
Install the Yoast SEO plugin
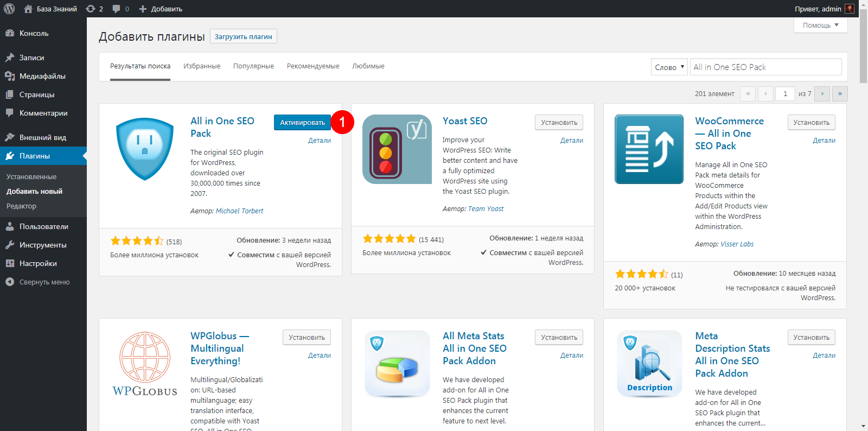point(559,122)
